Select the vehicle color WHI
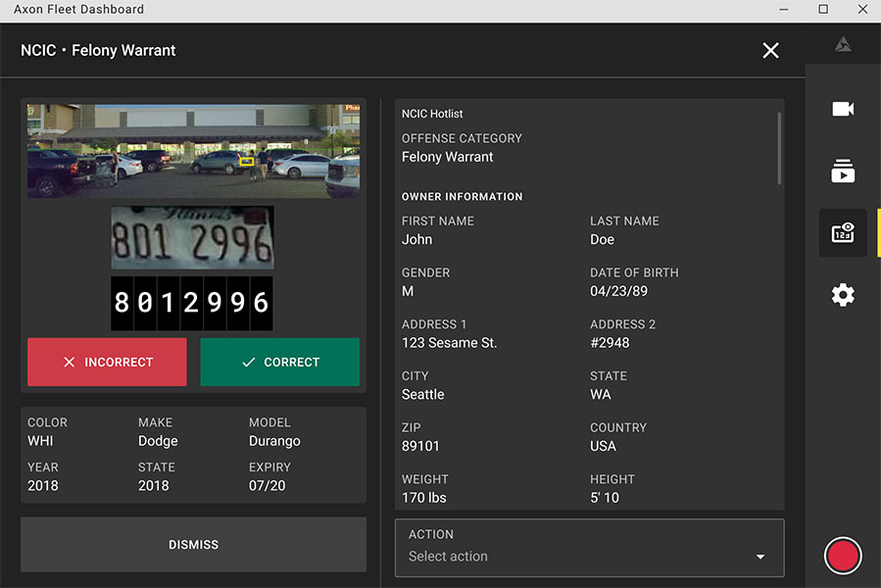Viewport: 881px width, 588px height. (40, 441)
